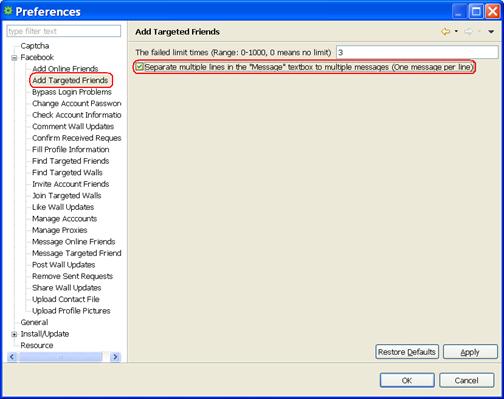Maximize the Preferences window
Screen dimensions: 504x399
476,11
